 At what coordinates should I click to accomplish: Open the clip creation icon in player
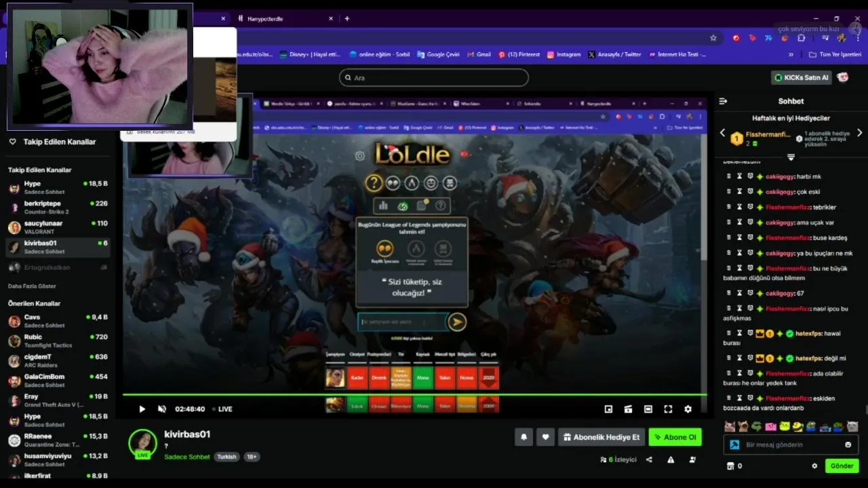click(x=628, y=409)
